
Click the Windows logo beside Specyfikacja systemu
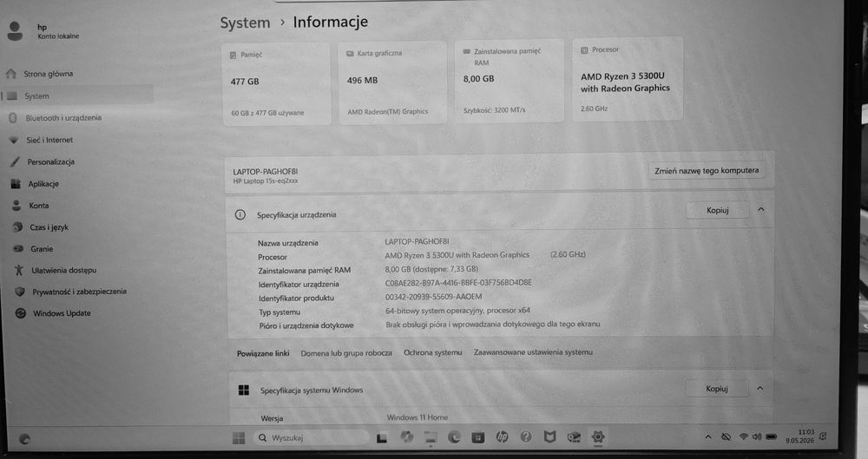244,390
